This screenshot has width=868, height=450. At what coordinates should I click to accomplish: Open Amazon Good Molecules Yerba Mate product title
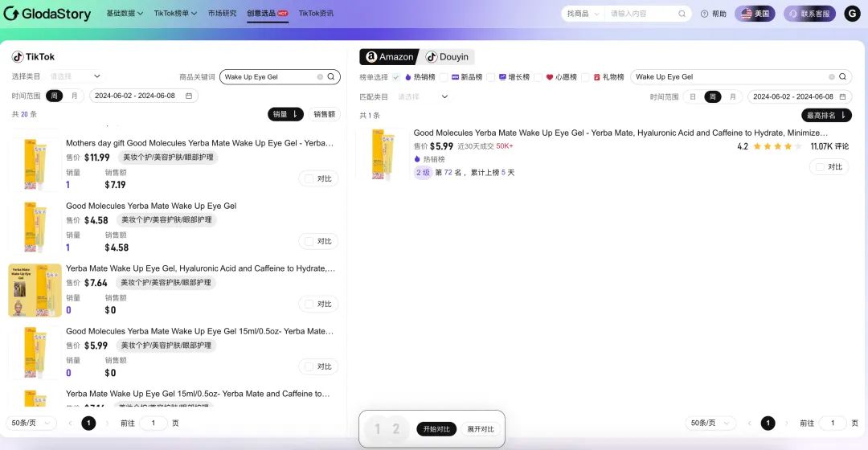pos(620,133)
